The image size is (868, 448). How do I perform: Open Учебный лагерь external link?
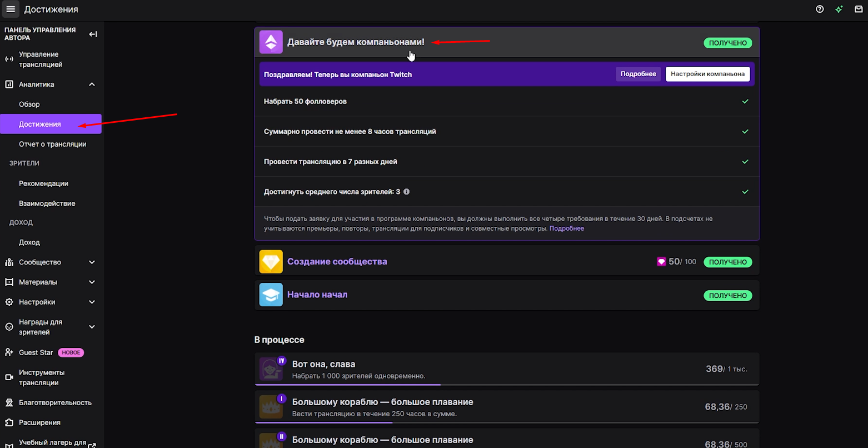51,443
